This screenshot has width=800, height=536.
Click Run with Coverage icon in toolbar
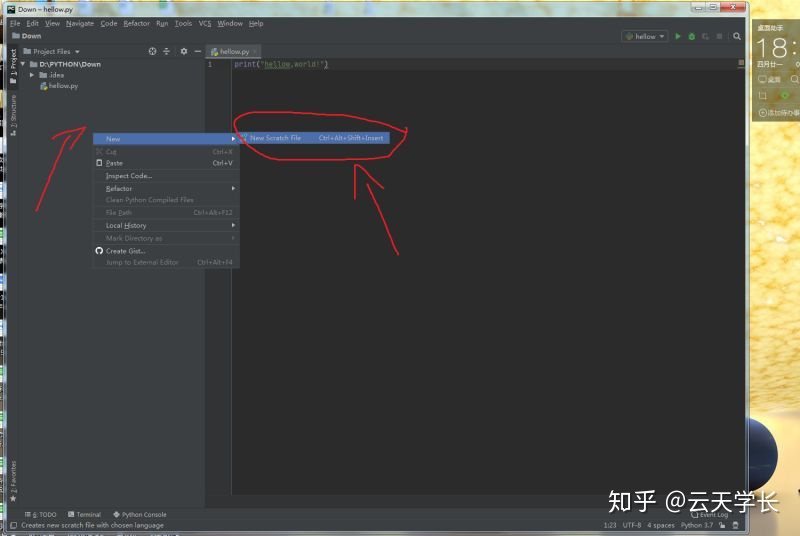[x=705, y=36]
